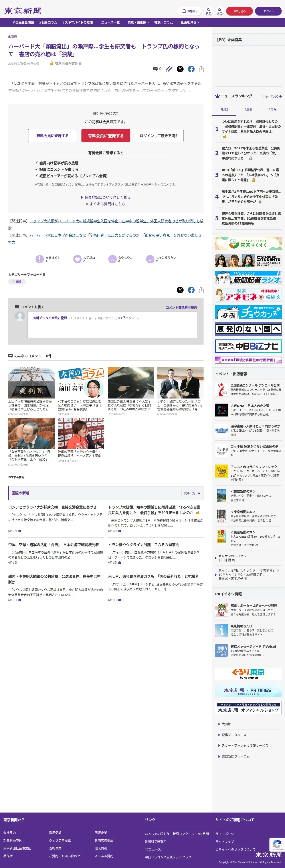Open the share icon above the comment box
Viewport: 285px width, 868px height.
(201, 290)
